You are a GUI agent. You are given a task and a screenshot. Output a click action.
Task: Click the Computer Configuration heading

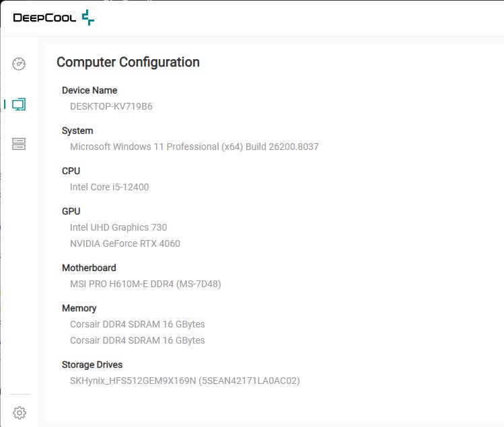tap(128, 63)
